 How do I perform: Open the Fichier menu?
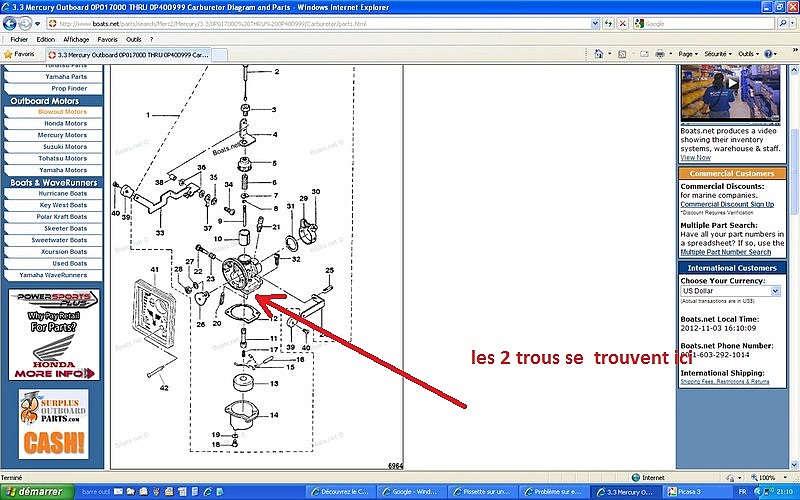19,39
